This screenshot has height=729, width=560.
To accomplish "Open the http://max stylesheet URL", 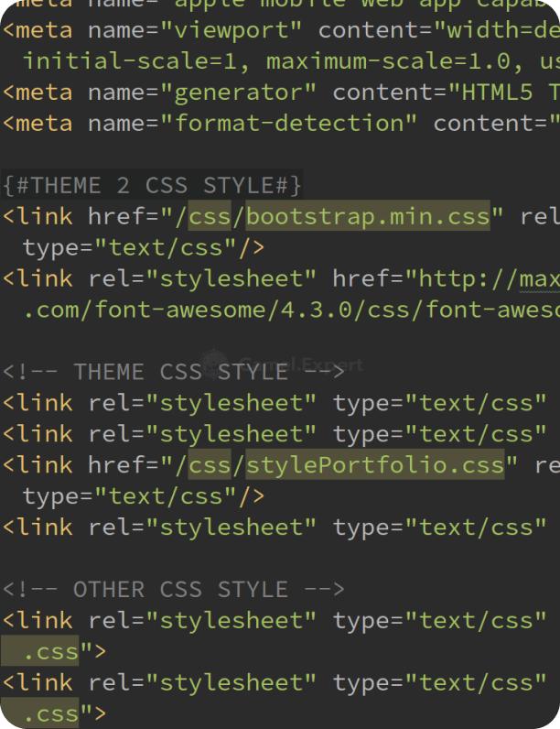I will tap(482, 278).
